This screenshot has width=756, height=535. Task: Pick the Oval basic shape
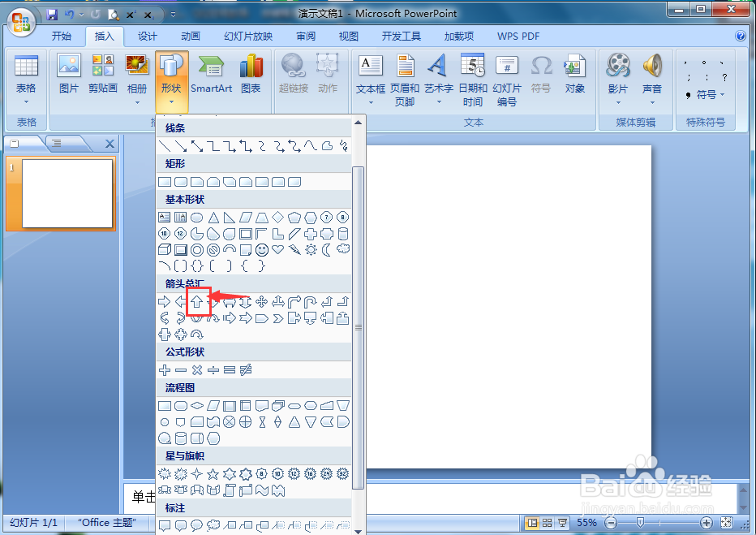click(197, 218)
